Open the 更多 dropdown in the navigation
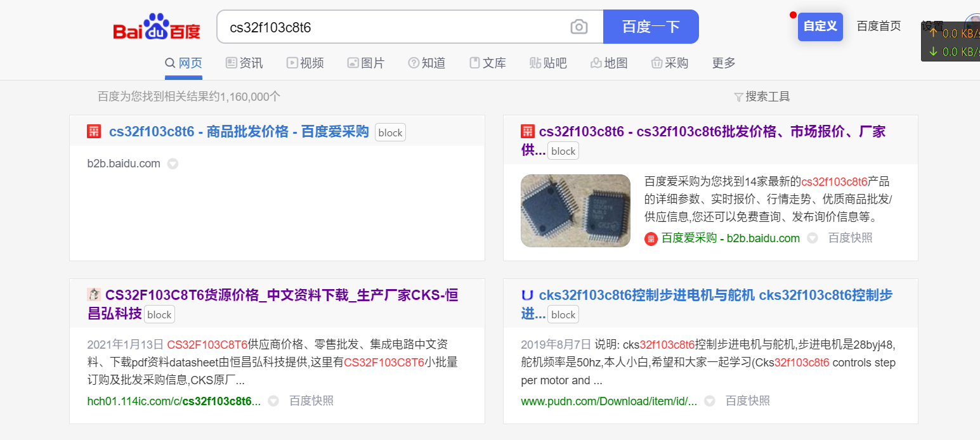The width and height of the screenshot is (980, 440). pyautogui.click(x=722, y=63)
